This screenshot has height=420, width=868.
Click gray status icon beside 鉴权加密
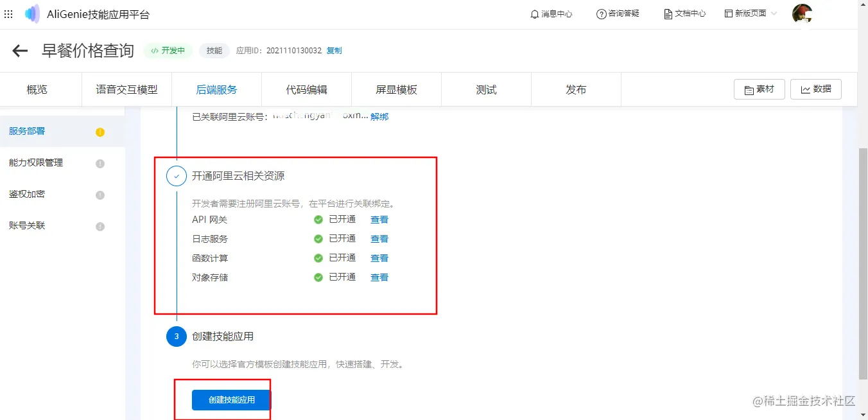pyautogui.click(x=100, y=195)
